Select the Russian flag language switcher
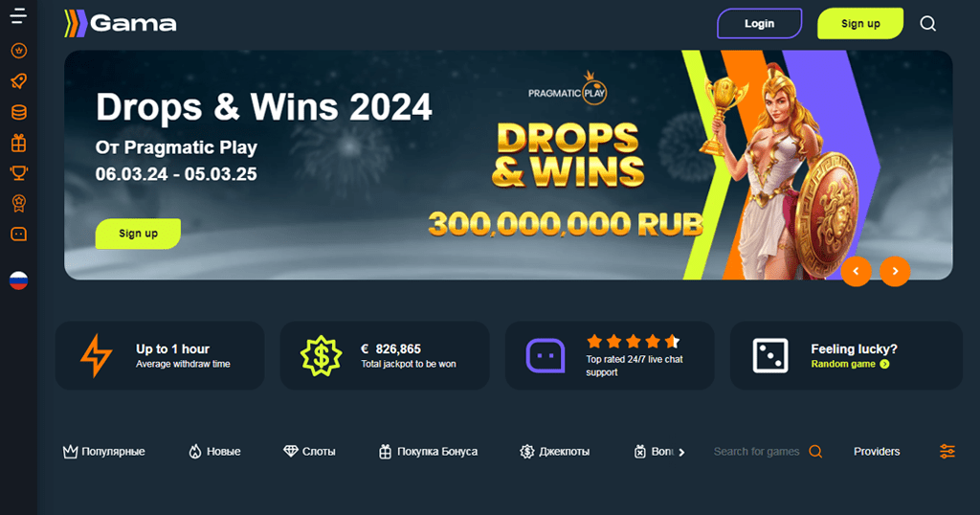Viewport: 980px width, 515px height. tap(19, 280)
